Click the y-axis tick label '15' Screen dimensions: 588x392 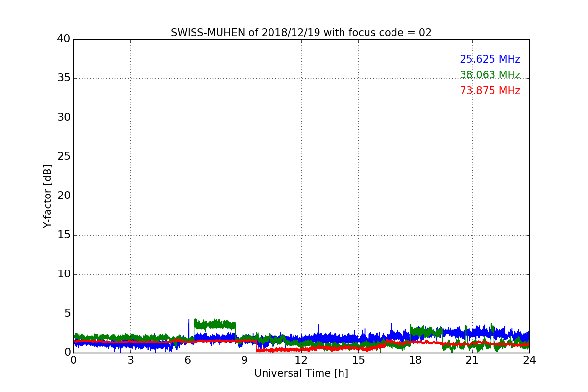click(64, 235)
